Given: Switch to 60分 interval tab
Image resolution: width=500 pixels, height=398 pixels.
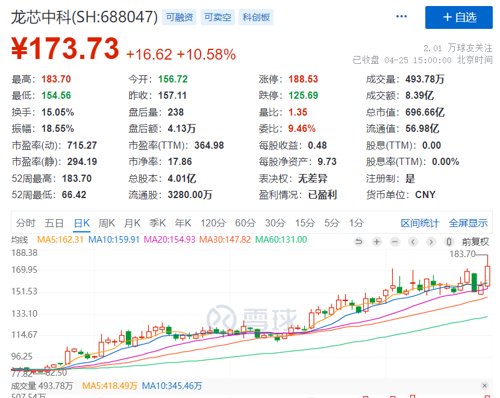Looking at the screenshot, I should tap(245, 223).
